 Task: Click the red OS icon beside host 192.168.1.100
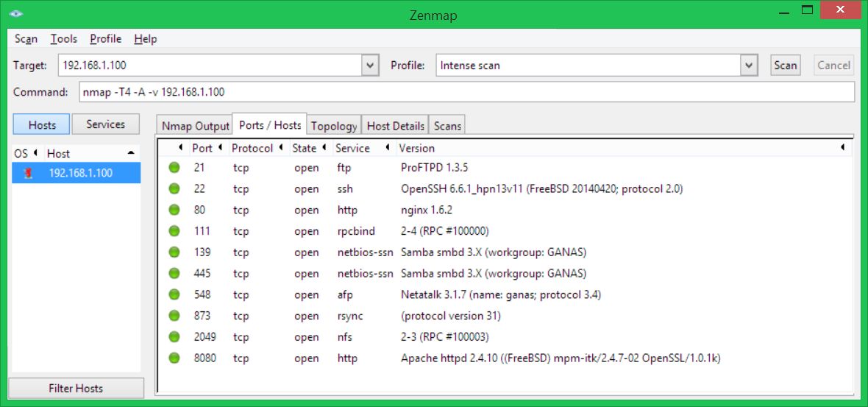pyautogui.click(x=28, y=173)
